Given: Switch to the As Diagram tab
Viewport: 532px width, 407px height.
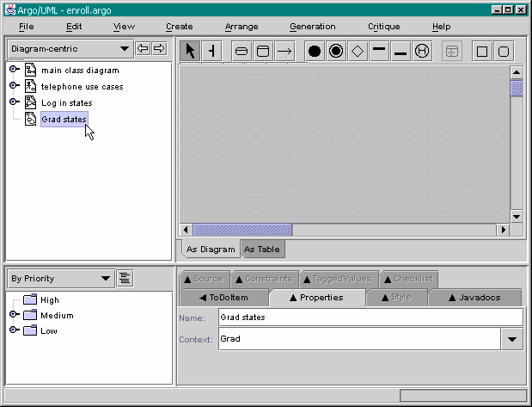Looking at the screenshot, I should tap(211, 249).
